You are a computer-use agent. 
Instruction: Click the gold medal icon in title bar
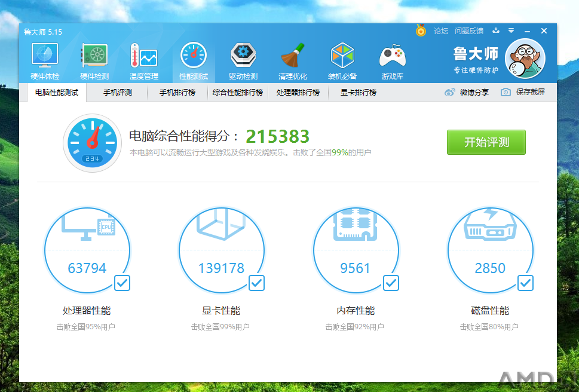click(421, 30)
